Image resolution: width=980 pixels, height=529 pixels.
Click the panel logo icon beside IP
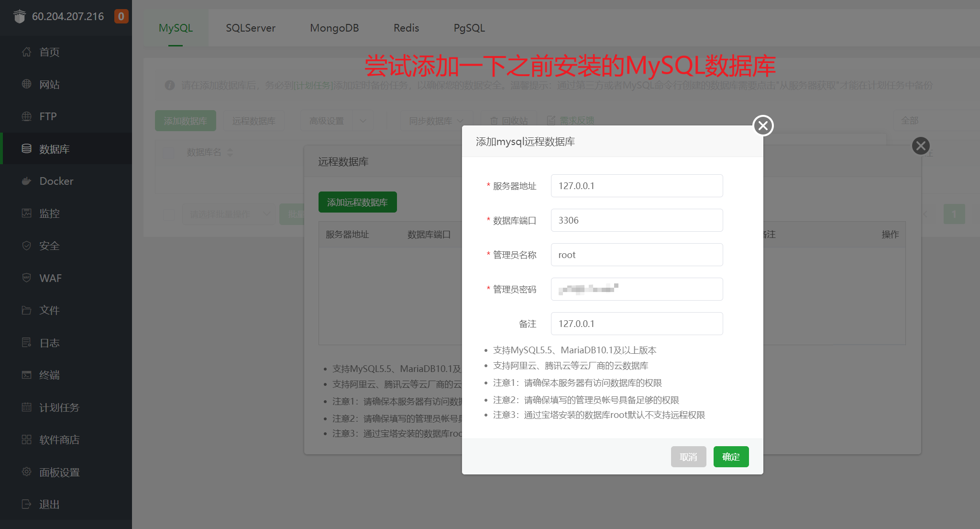[x=20, y=16]
